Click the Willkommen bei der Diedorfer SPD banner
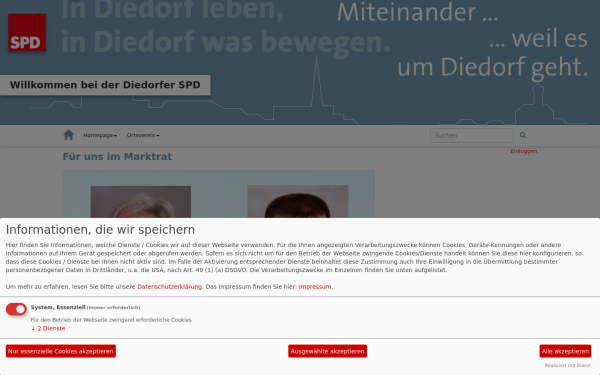 pyautogui.click(x=105, y=85)
